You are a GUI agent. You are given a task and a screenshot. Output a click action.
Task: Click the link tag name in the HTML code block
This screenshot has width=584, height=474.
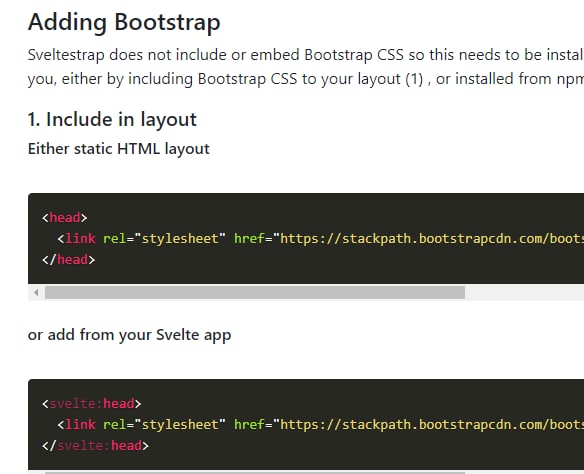(80, 238)
